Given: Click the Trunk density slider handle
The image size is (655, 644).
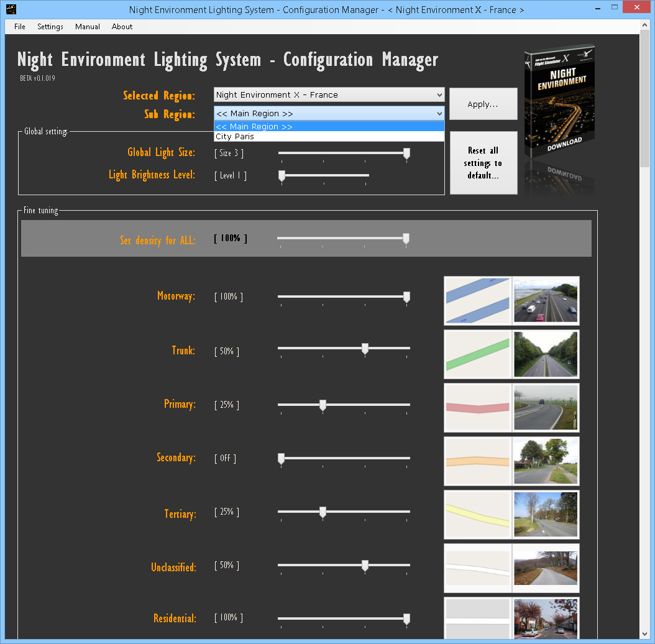Looking at the screenshot, I should (365, 349).
